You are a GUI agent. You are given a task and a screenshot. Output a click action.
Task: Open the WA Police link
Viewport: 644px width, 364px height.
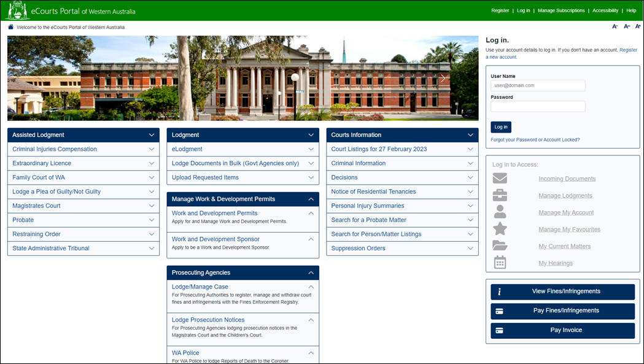tap(185, 353)
